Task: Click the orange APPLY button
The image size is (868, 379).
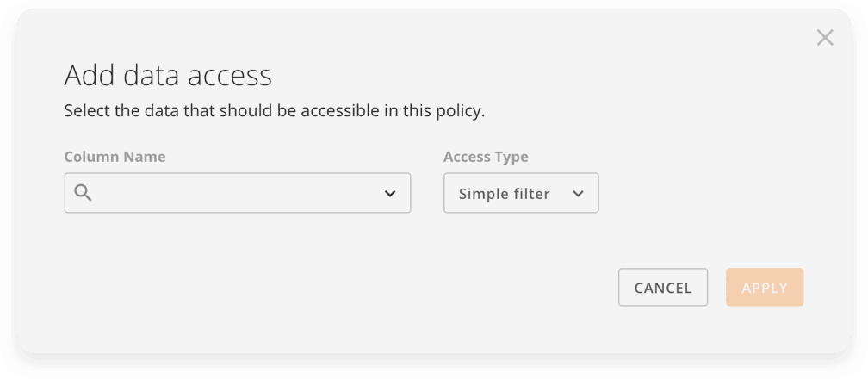Action: tap(765, 287)
